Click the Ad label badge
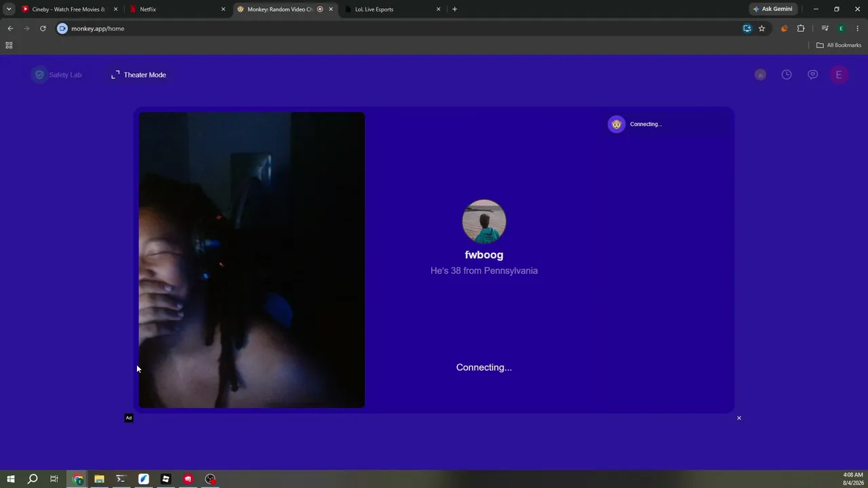This screenshot has width=868, height=488. (129, 418)
